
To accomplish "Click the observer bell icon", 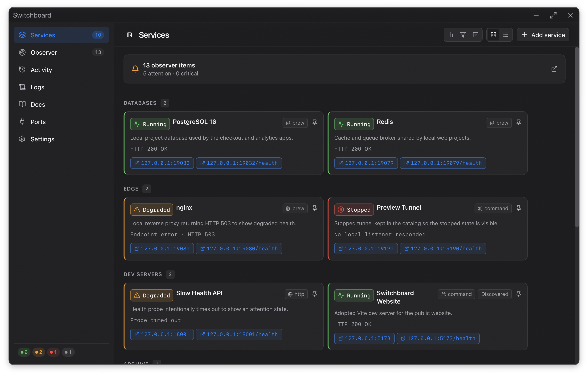I will [135, 69].
